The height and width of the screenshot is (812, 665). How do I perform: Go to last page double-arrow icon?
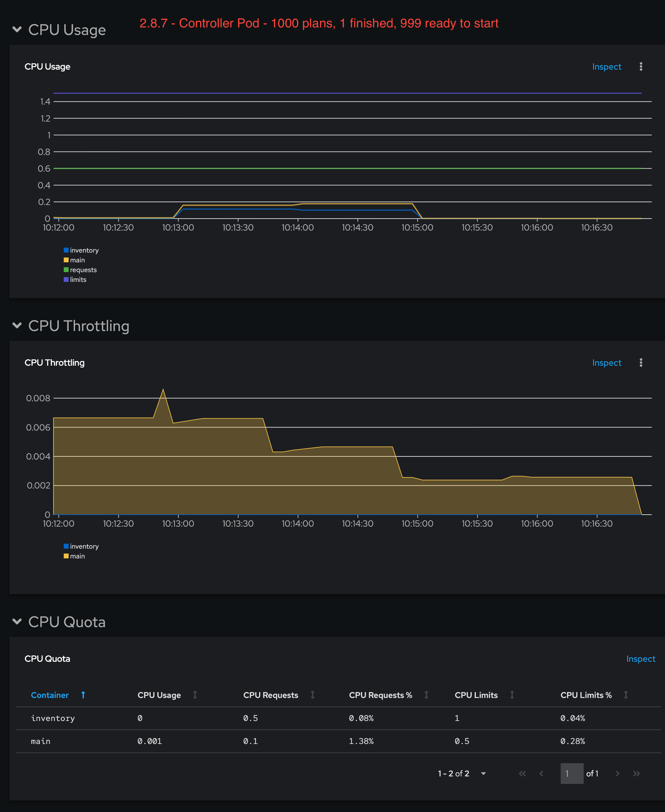tap(636, 773)
